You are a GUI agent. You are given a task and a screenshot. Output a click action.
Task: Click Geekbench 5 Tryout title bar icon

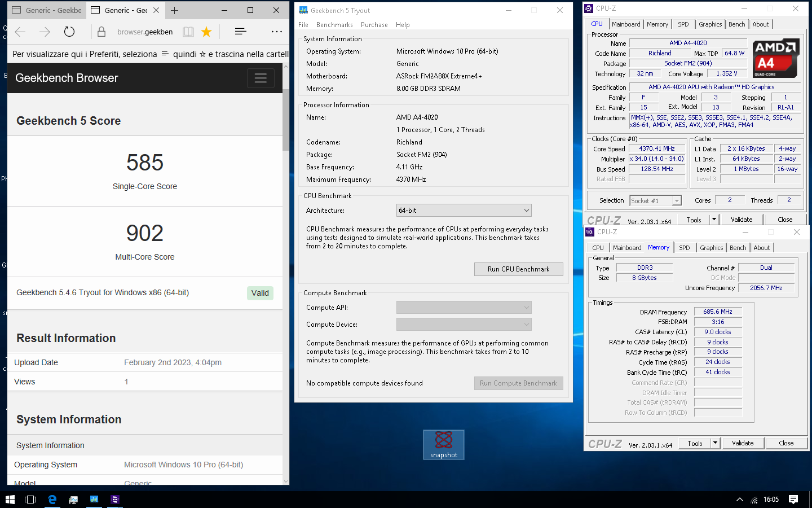tap(303, 10)
